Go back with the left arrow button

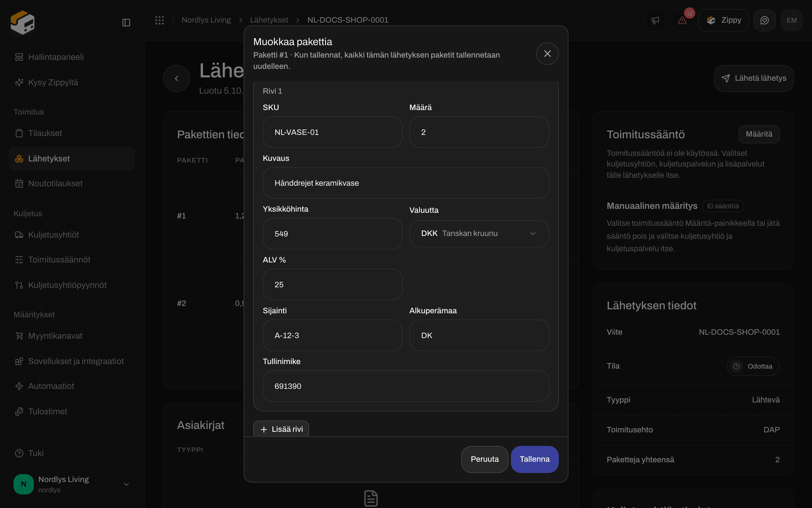(x=176, y=78)
